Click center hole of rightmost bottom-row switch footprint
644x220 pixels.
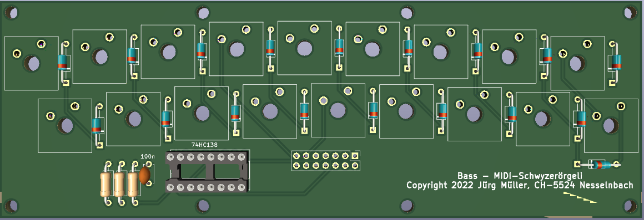click(x=610, y=126)
